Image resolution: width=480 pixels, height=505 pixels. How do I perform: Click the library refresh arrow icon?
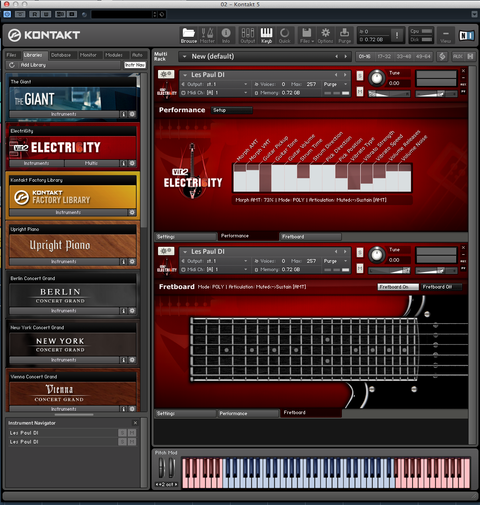pyautogui.click(x=12, y=65)
